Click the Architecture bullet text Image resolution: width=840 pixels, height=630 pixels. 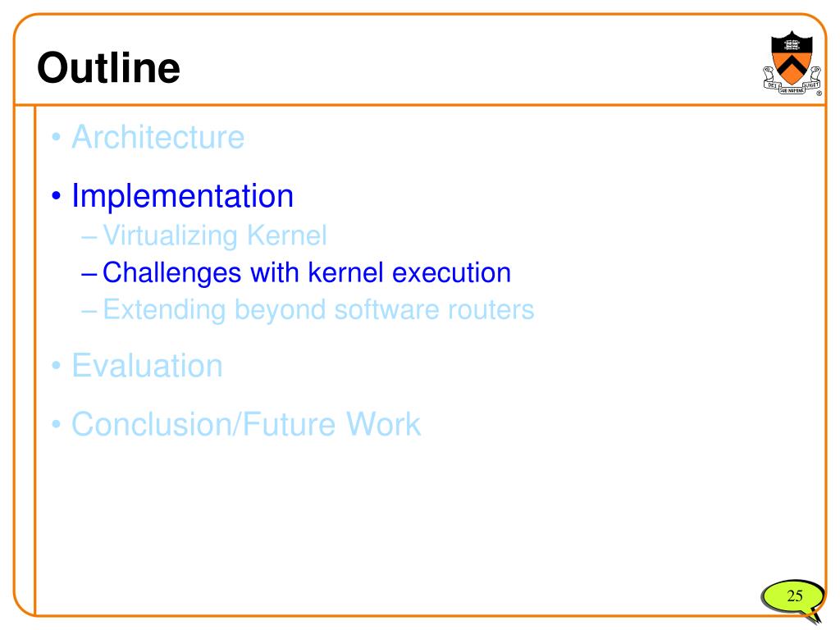pyautogui.click(x=158, y=137)
